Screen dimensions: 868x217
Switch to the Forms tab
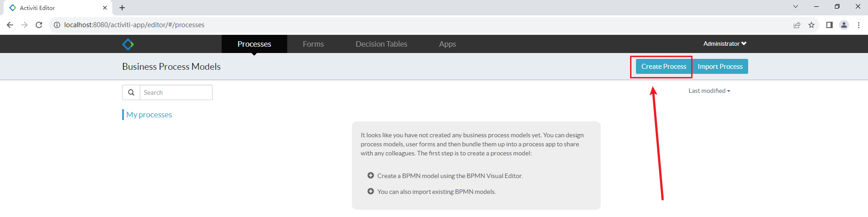[x=313, y=44]
